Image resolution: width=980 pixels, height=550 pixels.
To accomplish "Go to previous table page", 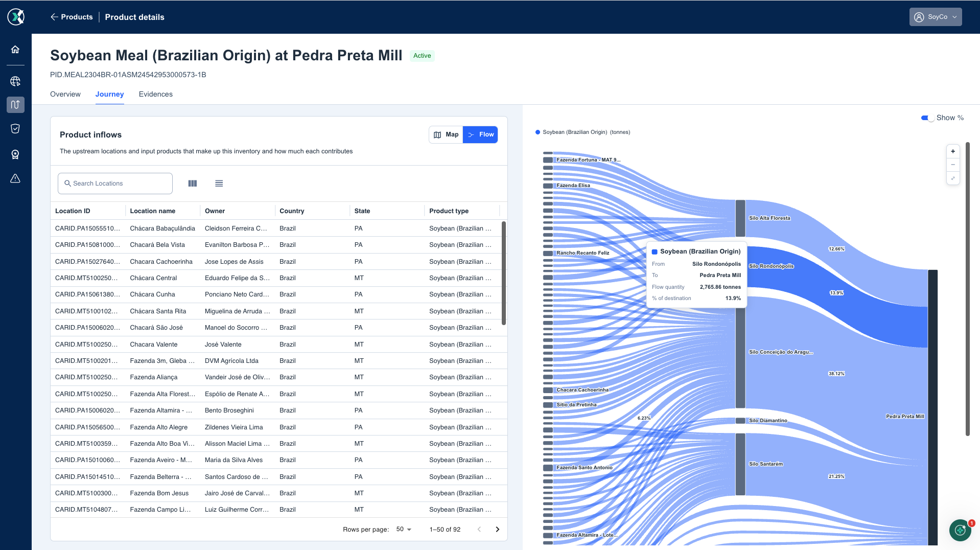I will pos(479,530).
